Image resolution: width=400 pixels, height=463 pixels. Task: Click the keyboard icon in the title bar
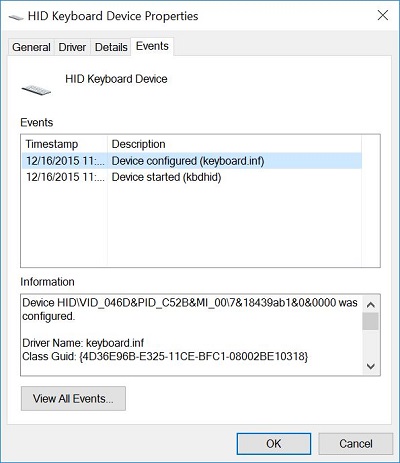tap(16, 17)
